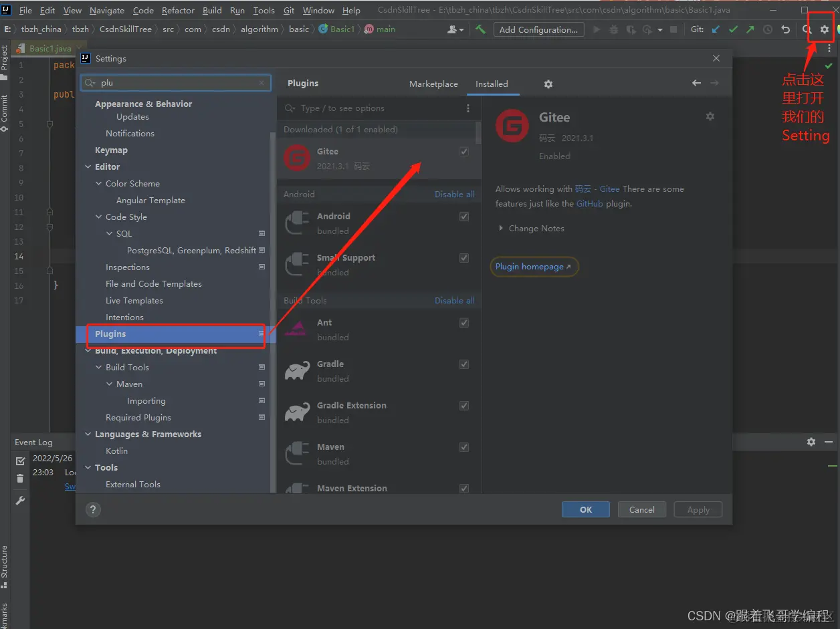Click the Cancel button
The width and height of the screenshot is (840, 629).
click(x=642, y=509)
